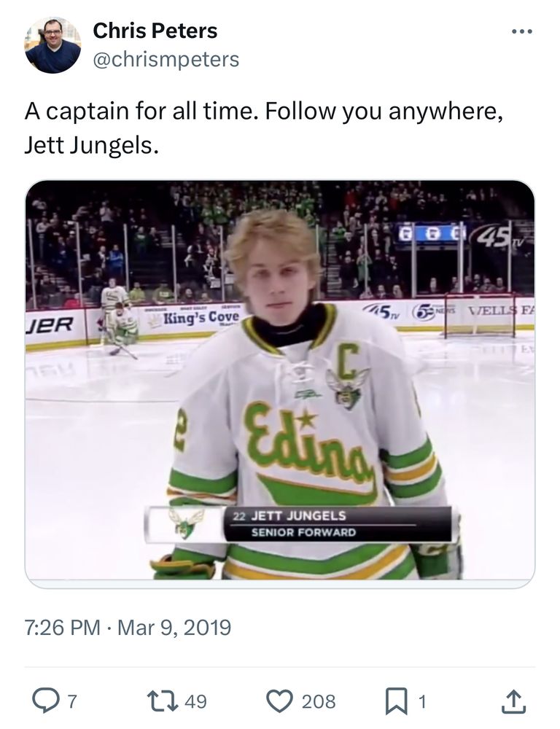Open the Chris Peters display name link

point(155,31)
